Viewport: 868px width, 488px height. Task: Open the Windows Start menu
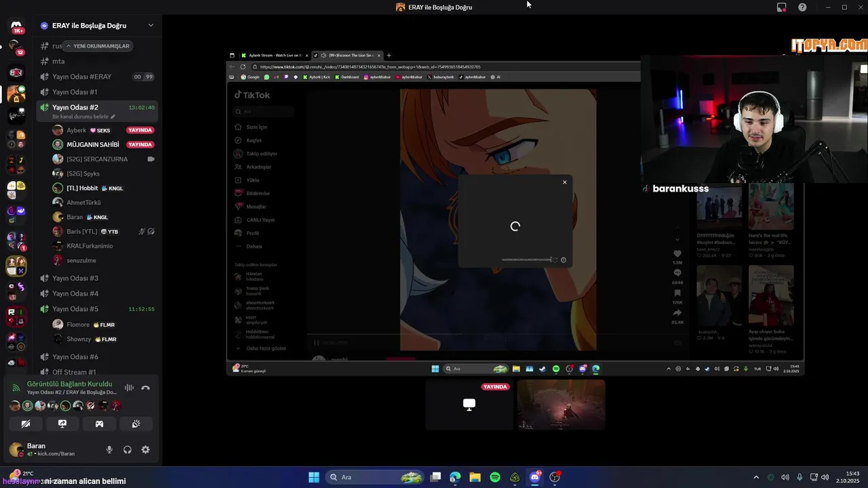tap(314, 477)
